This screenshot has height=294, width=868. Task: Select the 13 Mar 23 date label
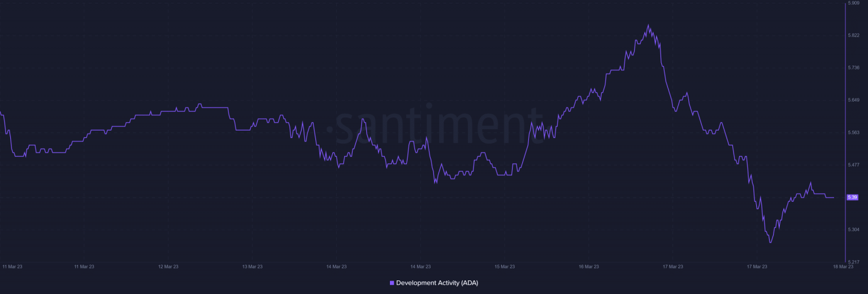click(252, 266)
